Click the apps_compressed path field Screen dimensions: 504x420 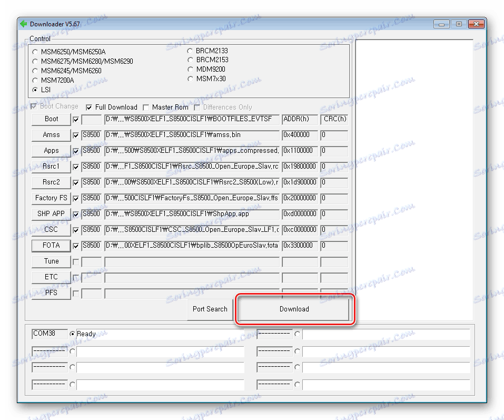pyautogui.click(x=192, y=151)
